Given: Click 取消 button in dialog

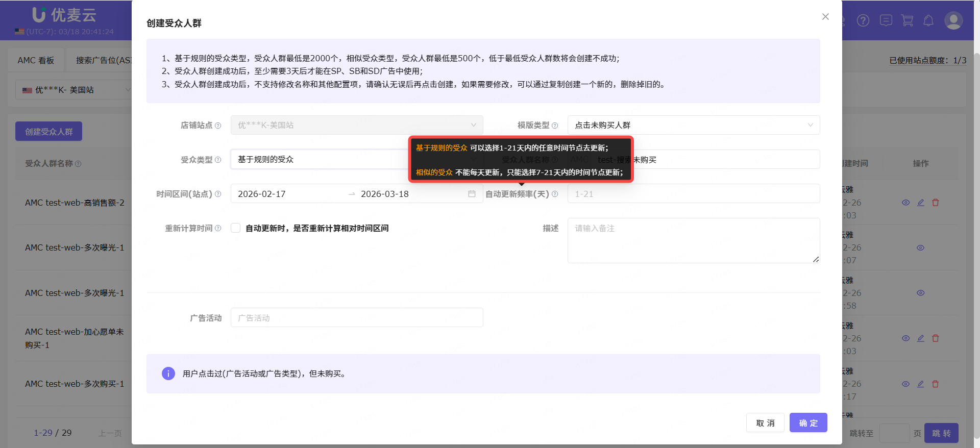Looking at the screenshot, I should [x=765, y=423].
